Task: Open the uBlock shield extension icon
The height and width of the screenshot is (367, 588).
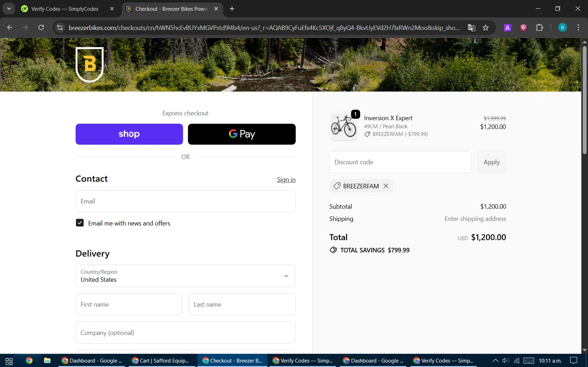Action: [x=523, y=27]
